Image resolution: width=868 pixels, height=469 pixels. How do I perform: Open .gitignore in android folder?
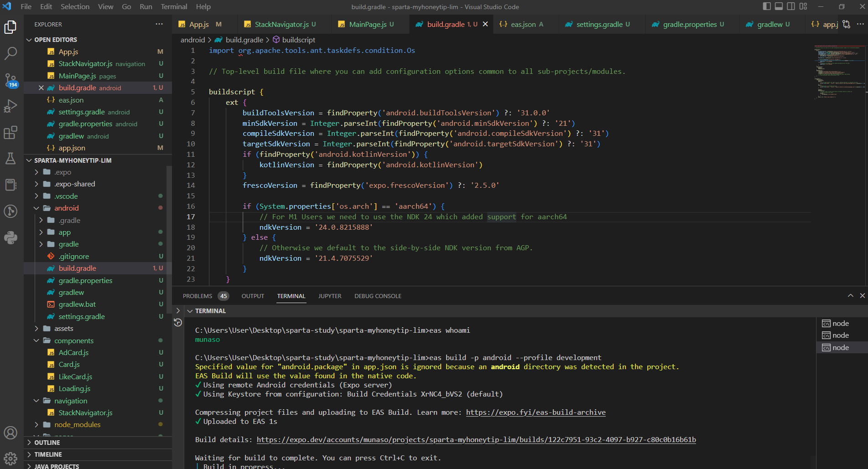pos(74,256)
